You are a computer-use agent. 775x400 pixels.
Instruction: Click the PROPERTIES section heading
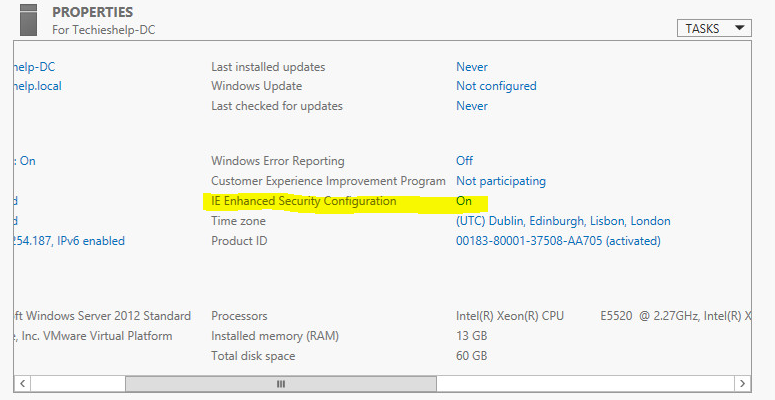pos(92,12)
